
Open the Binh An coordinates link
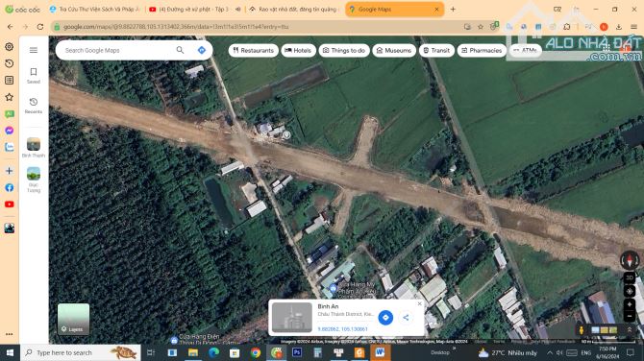coord(342,329)
